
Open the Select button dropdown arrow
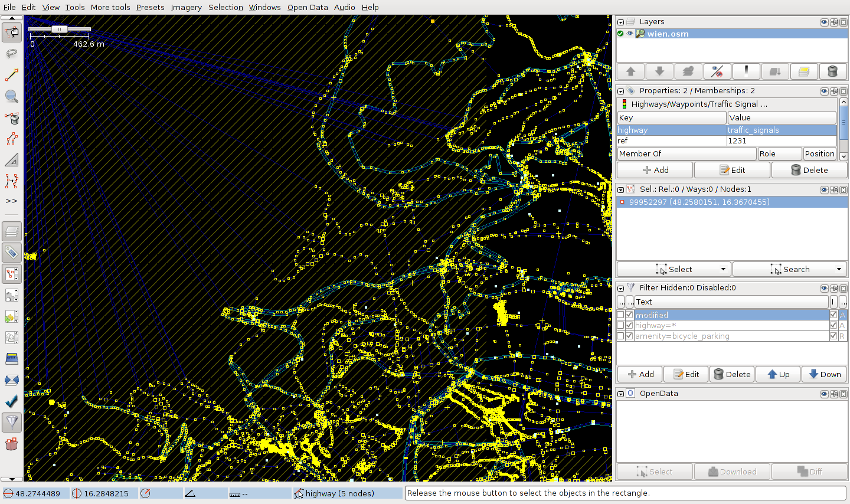click(723, 269)
